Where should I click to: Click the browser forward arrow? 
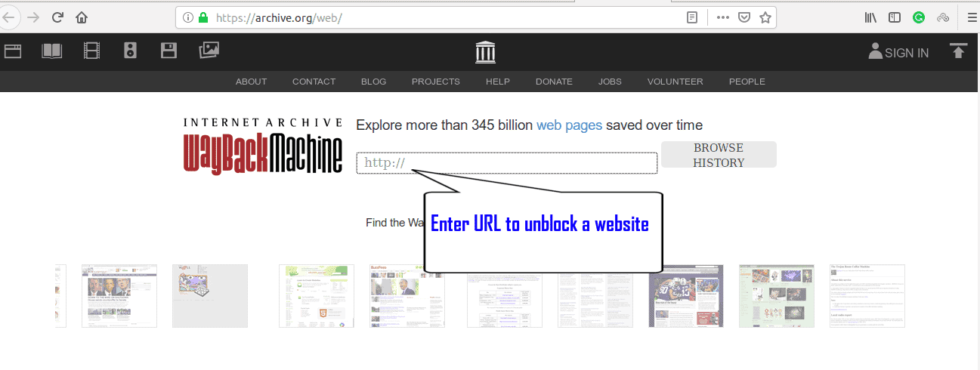pyautogui.click(x=32, y=17)
